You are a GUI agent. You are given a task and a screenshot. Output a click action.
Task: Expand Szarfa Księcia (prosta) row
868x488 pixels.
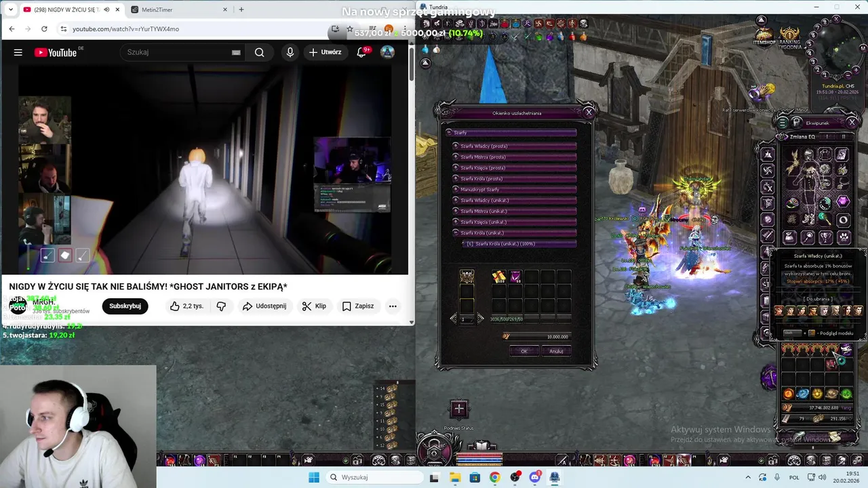(x=456, y=168)
